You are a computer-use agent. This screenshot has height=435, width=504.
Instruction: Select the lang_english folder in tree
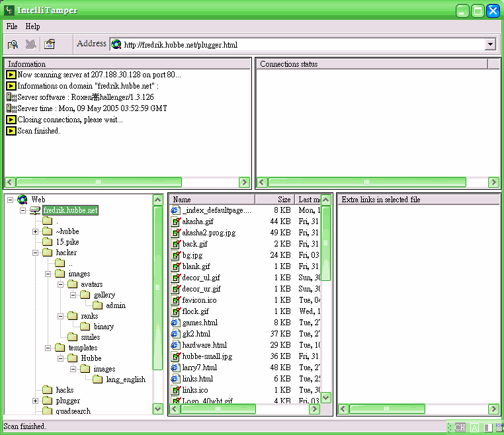click(126, 379)
